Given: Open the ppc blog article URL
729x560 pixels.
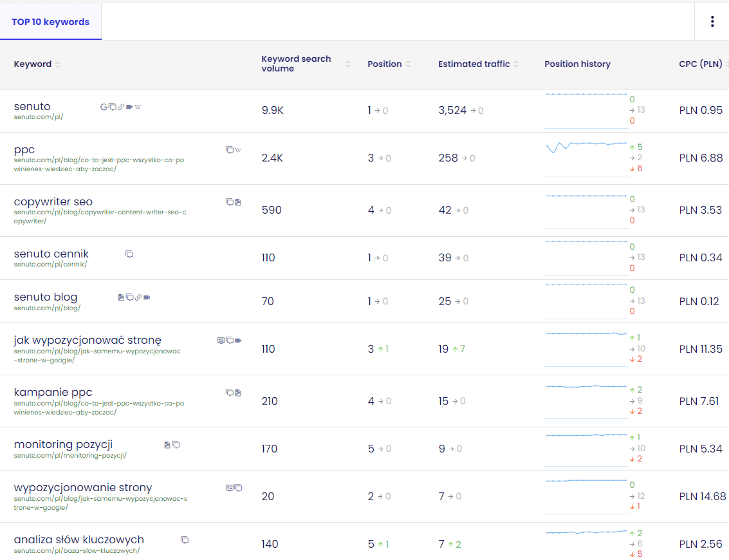Looking at the screenshot, I should (99, 165).
